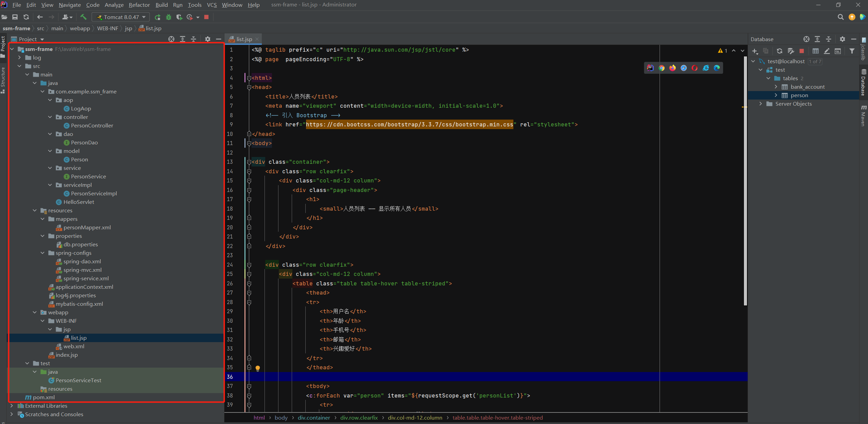Expand the log folder
The image size is (868, 424).
[19, 57]
